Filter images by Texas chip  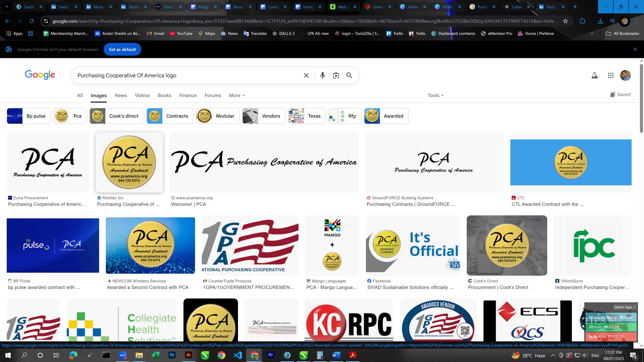click(x=307, y=116)
